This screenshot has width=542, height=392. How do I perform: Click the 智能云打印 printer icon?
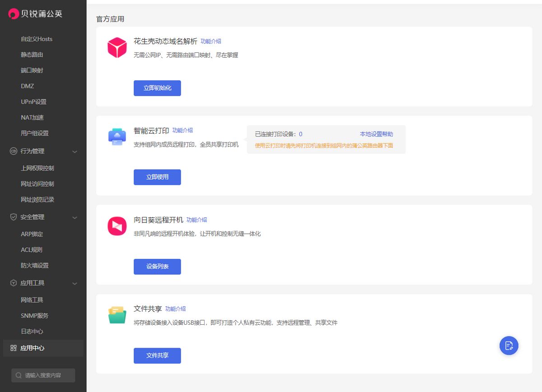(x=117, y=137)
